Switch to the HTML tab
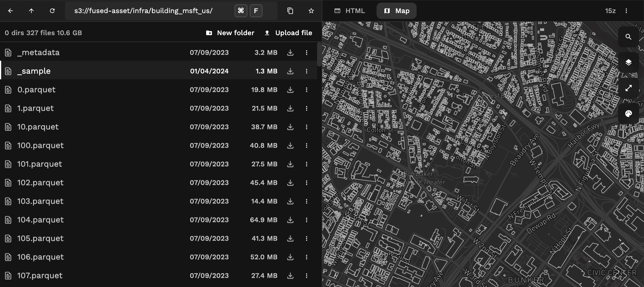 click(350, 11)
